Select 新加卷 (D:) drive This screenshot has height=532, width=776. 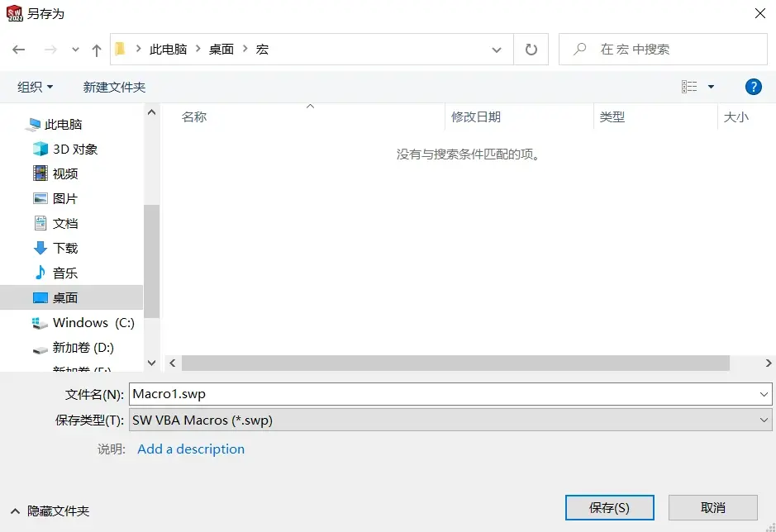[83, 348]
